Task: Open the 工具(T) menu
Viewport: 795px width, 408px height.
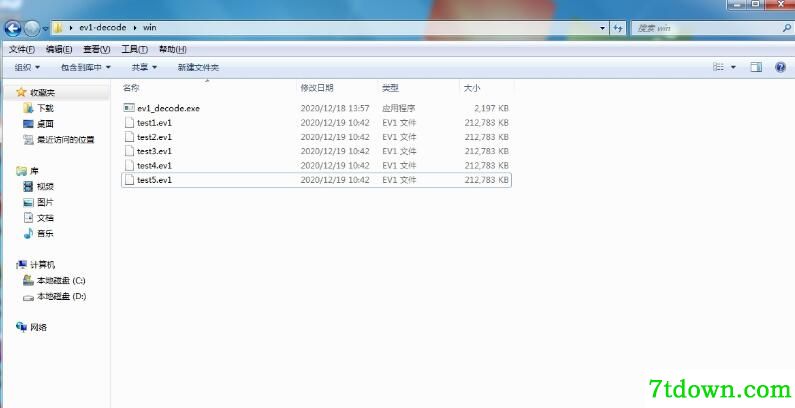Action: (134, 49)
